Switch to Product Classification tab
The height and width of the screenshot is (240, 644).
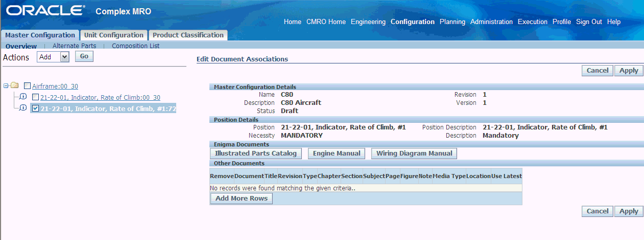(188, 35)
